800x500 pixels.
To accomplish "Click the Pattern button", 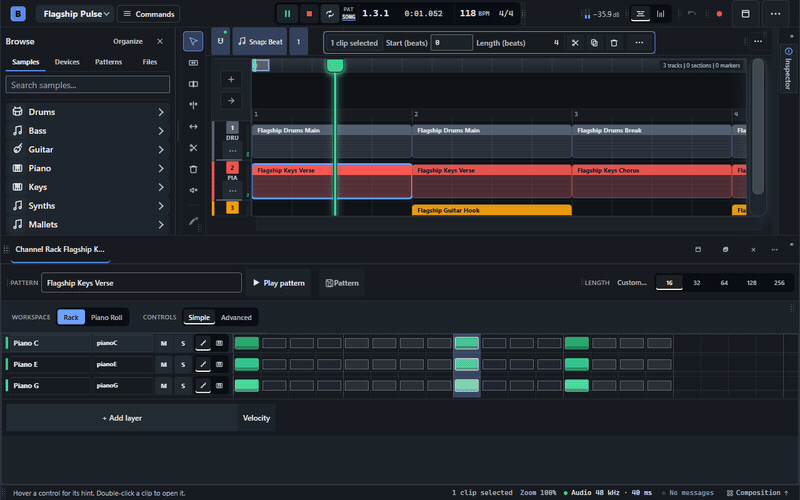I will (x=342, y=283).
